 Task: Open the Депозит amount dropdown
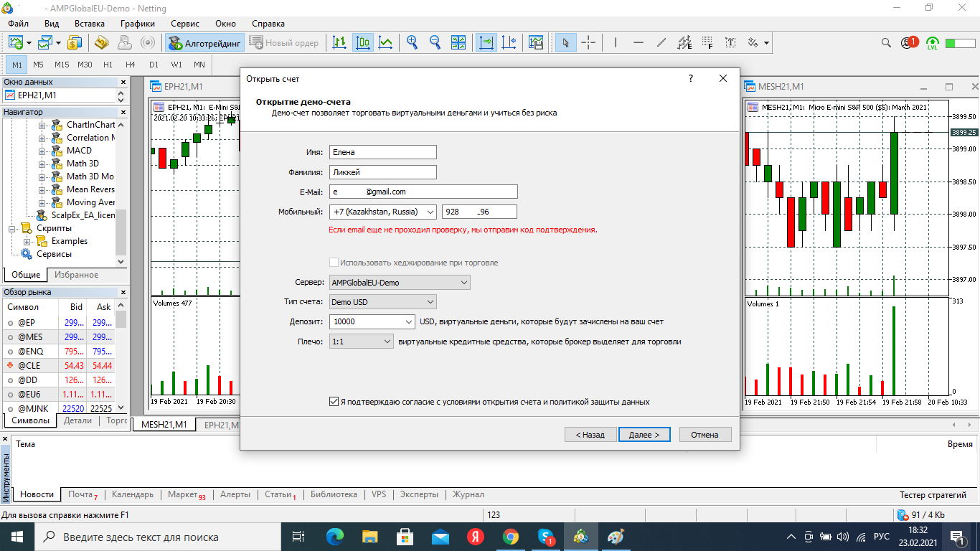409,322
